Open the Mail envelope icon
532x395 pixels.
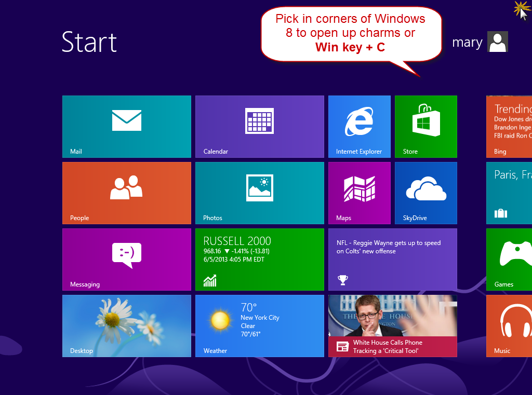pos(127,120)
